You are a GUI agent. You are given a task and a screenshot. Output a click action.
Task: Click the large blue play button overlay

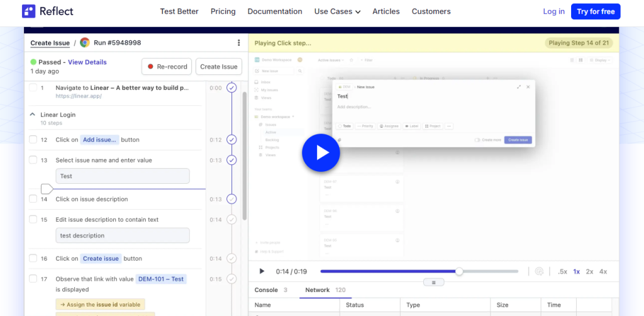pos(321,152)
